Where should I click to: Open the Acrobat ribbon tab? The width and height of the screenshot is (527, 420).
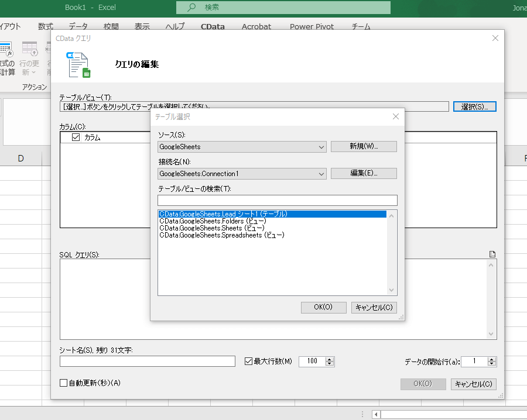point(256,26)
